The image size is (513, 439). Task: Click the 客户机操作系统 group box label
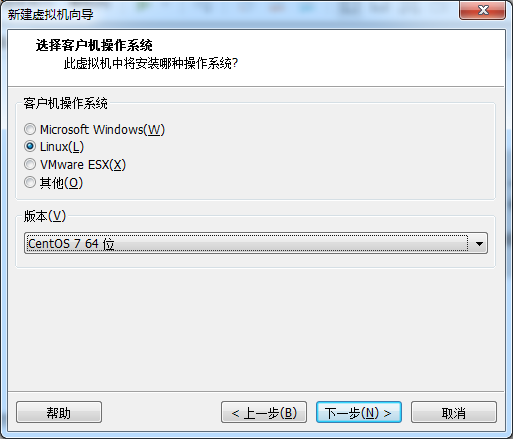[x=65, y=103]
